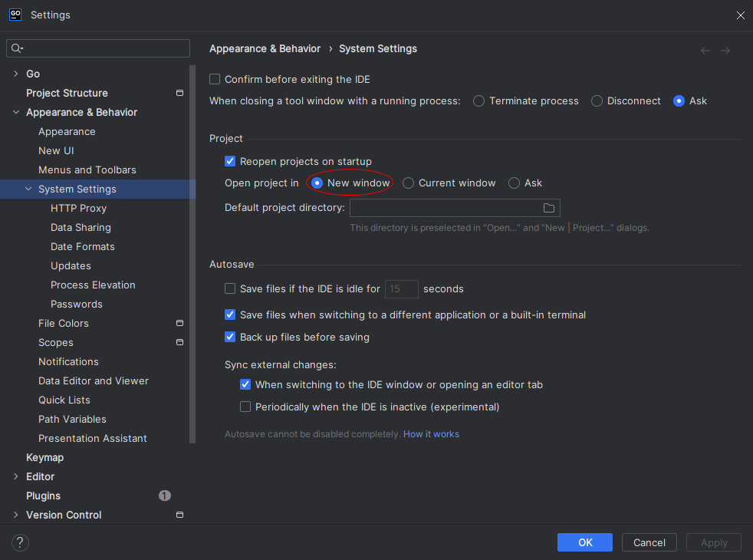
Task: Open Menus and Toolbars settings
Action: point(87,170)
